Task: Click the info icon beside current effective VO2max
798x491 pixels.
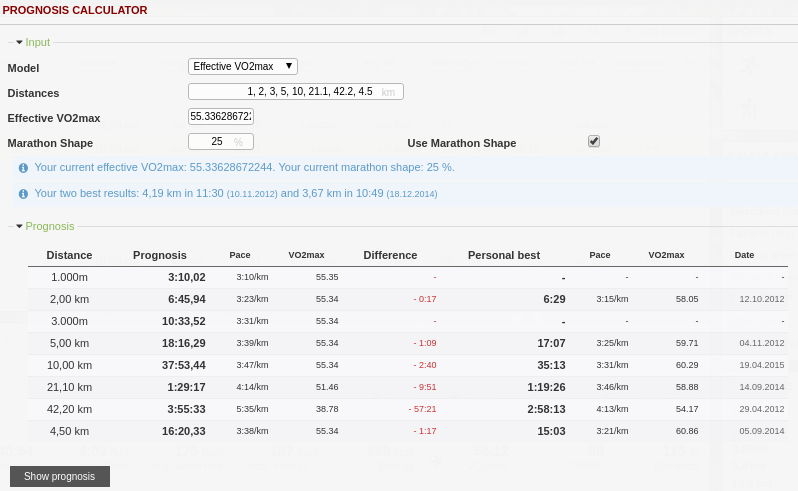Action: 23,168
